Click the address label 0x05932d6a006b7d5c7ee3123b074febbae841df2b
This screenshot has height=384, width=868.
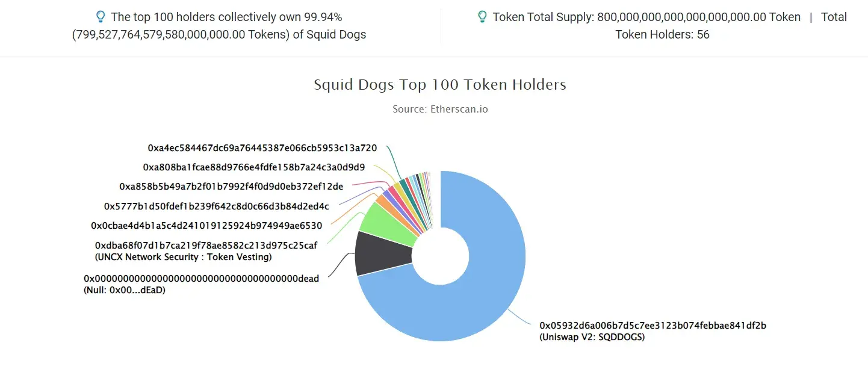[653, 326]
